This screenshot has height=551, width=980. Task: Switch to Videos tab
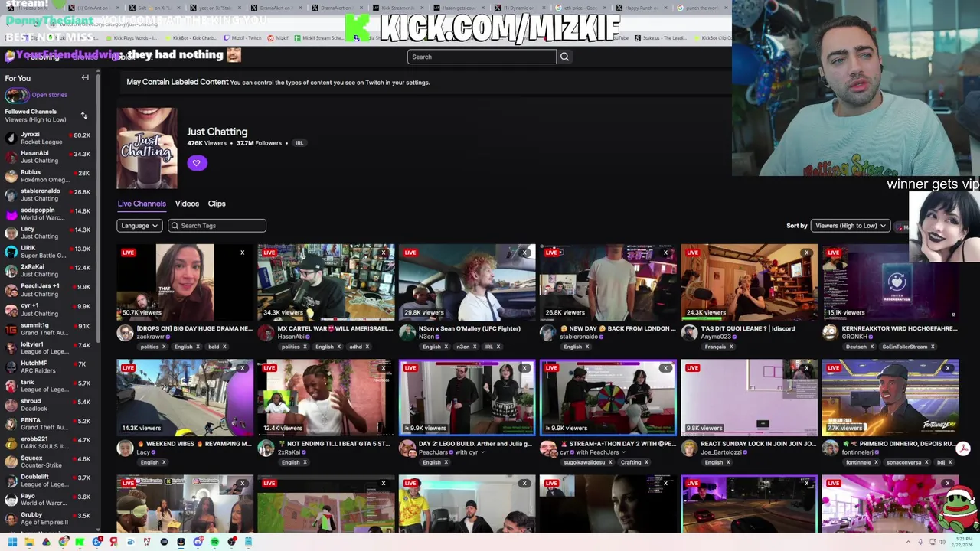(x=187, y=204)
